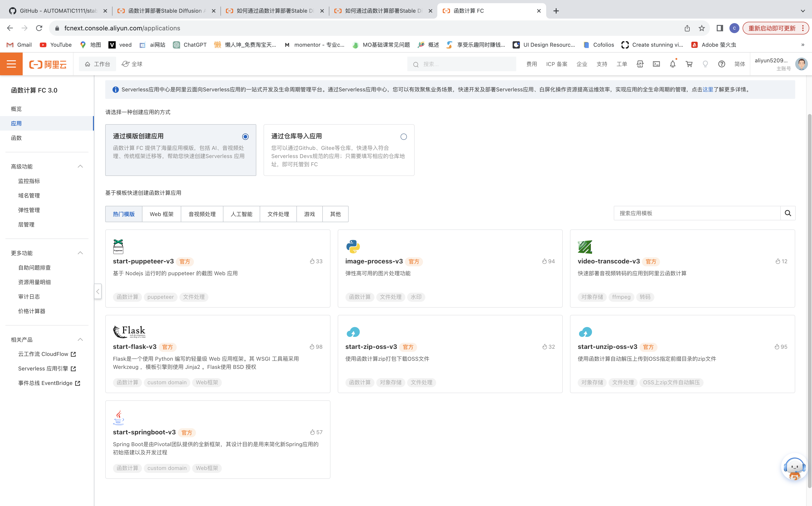The height and width of the screenshot is (506, 812).
Task: Click the 搜索应用模板 search field
Action: click(697, 213)
